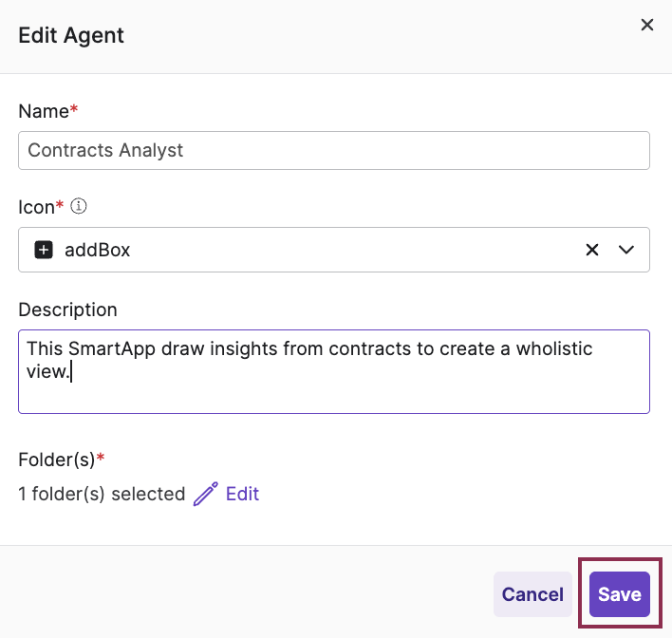The height and width of the screenshot is (638, 672).
Task: Click the Edit Agent title
Action: click(x=71, y=35)
